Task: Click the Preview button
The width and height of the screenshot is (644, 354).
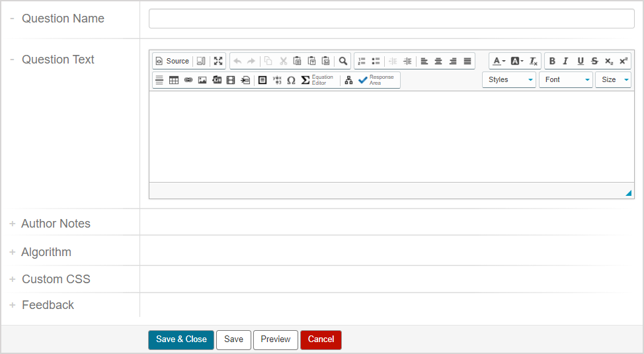Action: click(276, 339)
